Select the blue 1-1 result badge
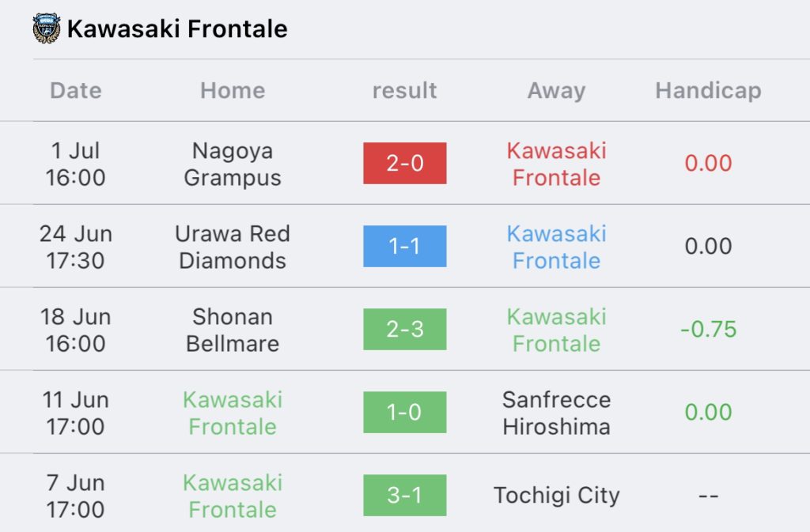This screenshot has height=532, width=810. [x=404, y=246]
